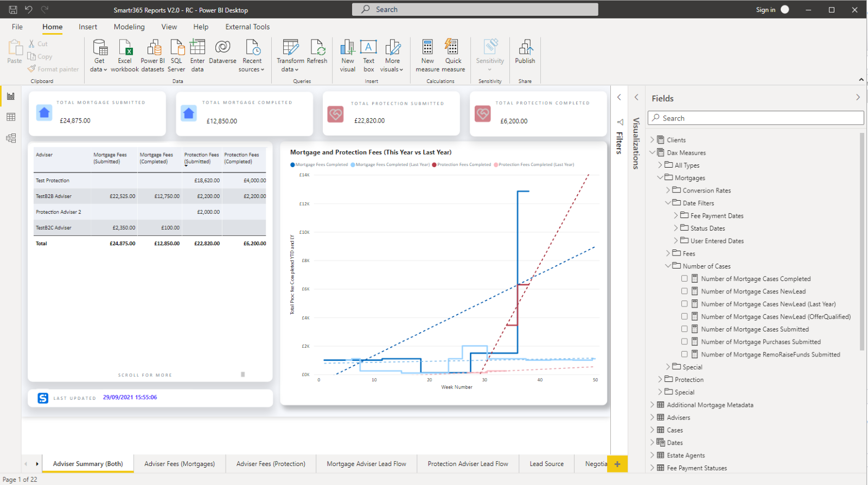This screenshot has height=485, width=868.
Task: Expand Conversion Rates folder
Action: click(x=668, y=190)
